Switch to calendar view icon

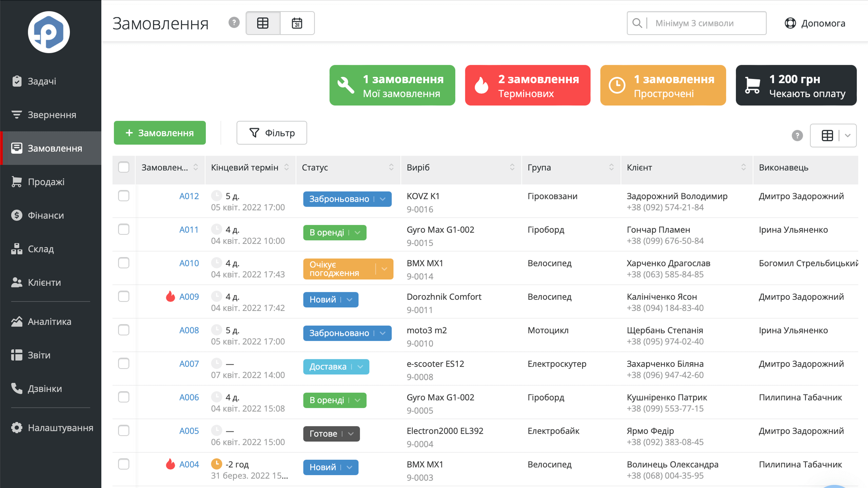(297, 23)
